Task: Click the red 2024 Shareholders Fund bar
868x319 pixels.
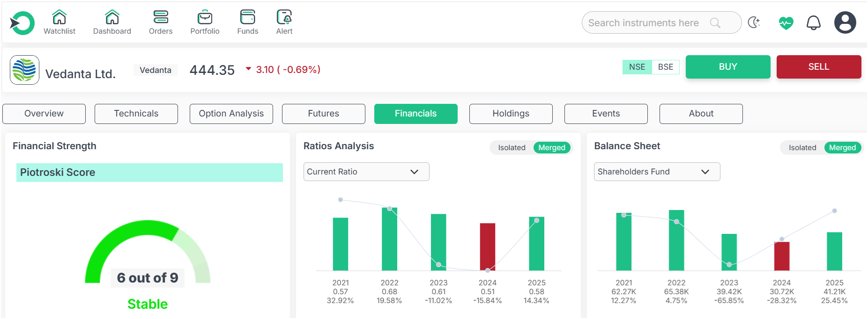Action: click(782, 256)
